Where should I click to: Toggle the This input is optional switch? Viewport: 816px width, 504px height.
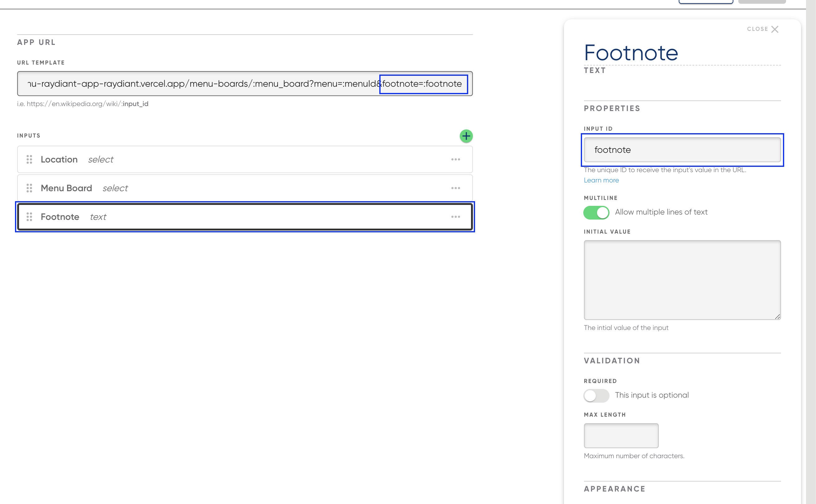596,396
